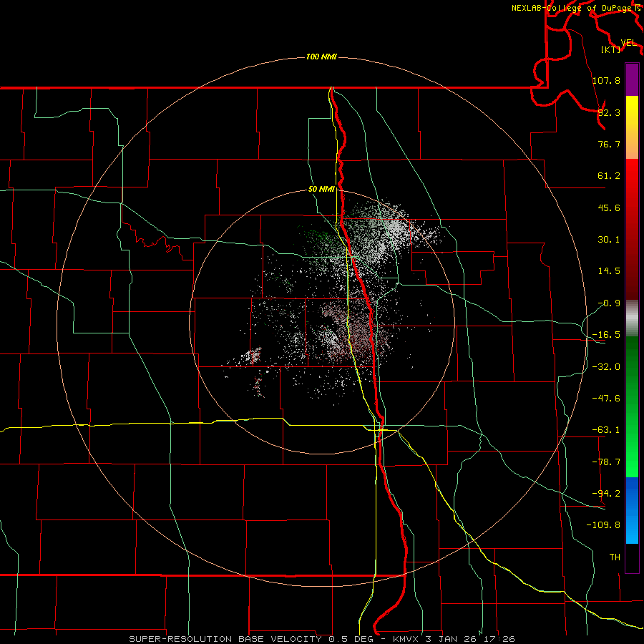Click the 92.3 legend value
This screenshot has width=644, height=644.
point(609,112)
